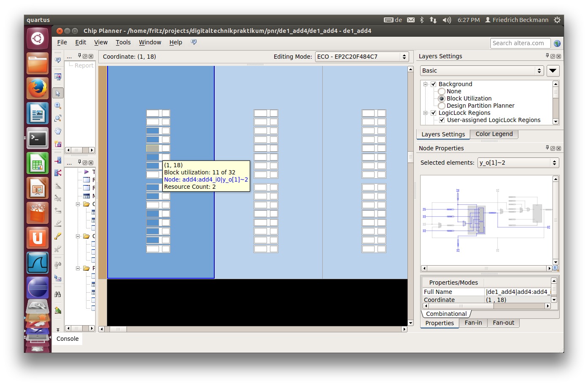
Task: Expand the Selected elements combo box
Action: 518,163
